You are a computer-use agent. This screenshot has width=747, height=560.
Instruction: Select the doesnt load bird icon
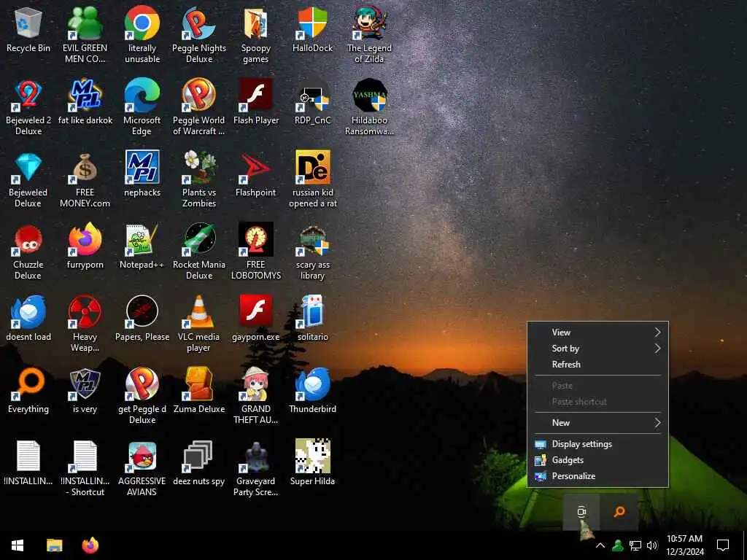click(28, 319)
